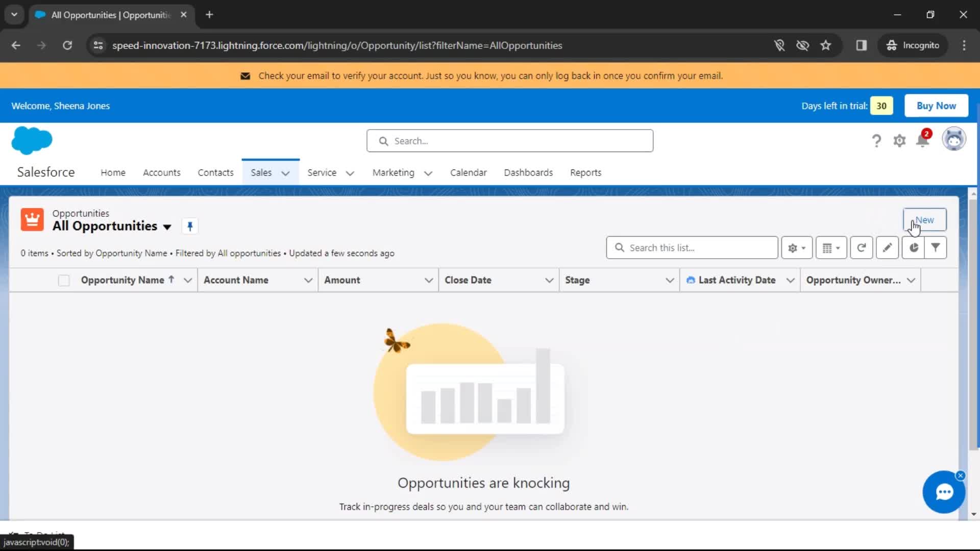Expand Opportunity Owner column menu
980x551 pixels.
click(x=911, y=280)
